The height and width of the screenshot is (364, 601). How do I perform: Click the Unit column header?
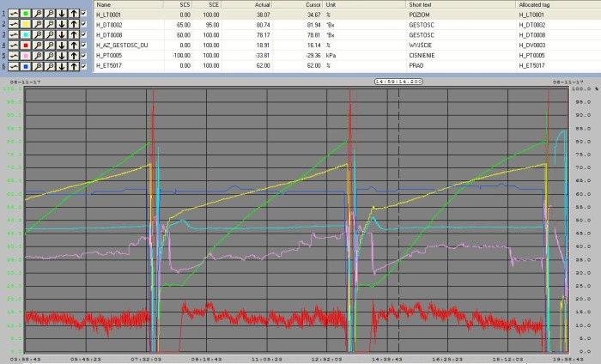point(364,4)
